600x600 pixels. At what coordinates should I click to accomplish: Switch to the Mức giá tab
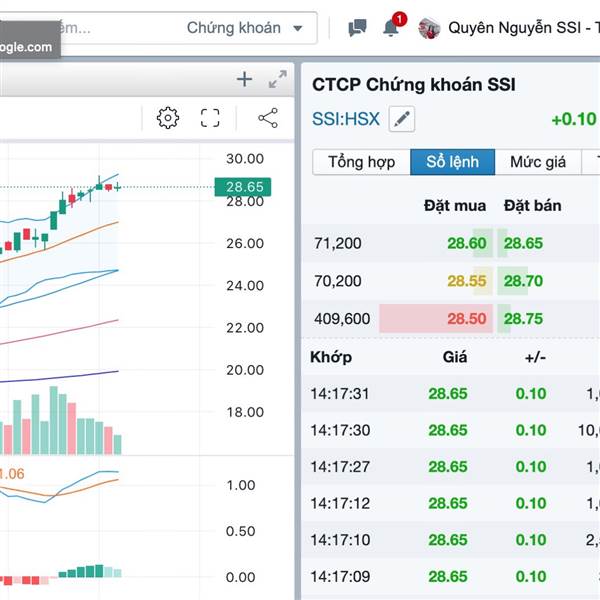tap(538, 162)
